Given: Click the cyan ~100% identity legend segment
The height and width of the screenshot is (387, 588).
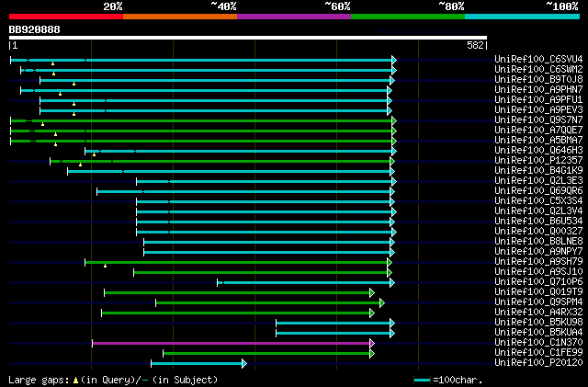Looking at the screenshot, I should click(522, 17).
